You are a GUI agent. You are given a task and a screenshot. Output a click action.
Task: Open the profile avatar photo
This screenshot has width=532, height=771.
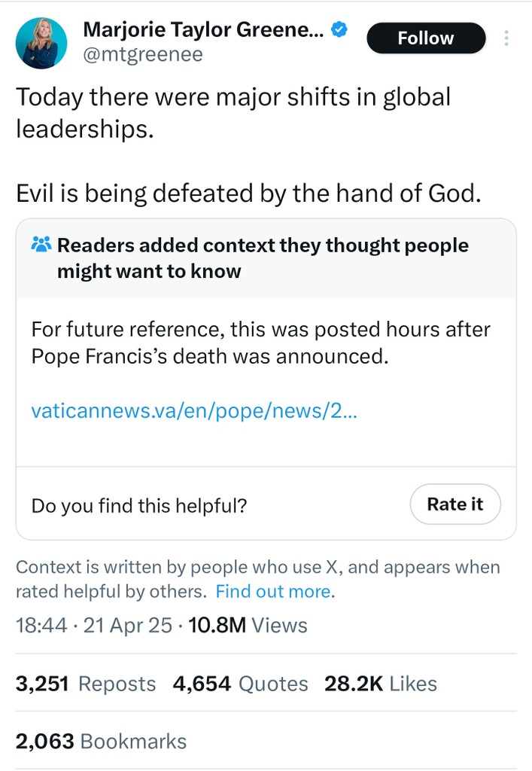42,43
